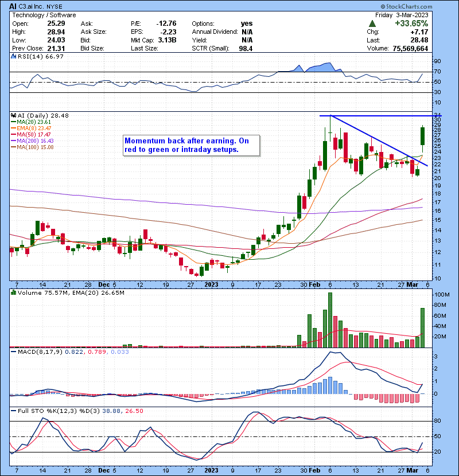Click the Bid Size label
The height and width of the screenshot is (476, 459).
(x=92, y=48)
